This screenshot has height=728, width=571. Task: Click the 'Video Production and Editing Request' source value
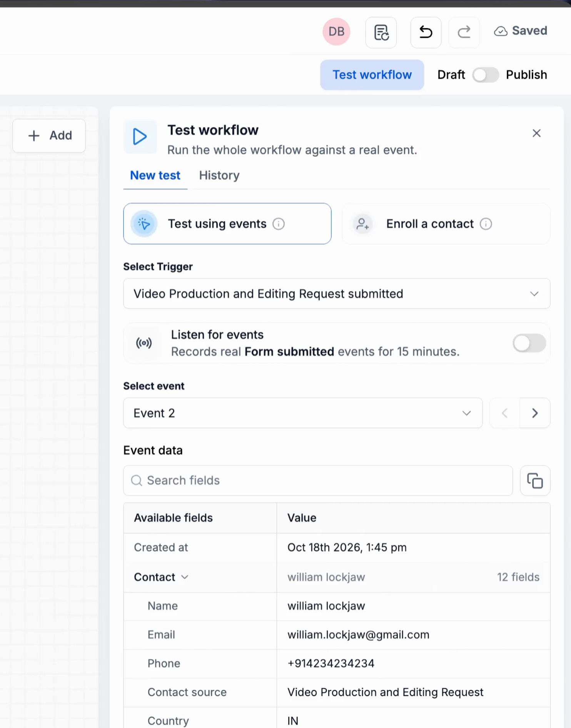coord(385,692)
